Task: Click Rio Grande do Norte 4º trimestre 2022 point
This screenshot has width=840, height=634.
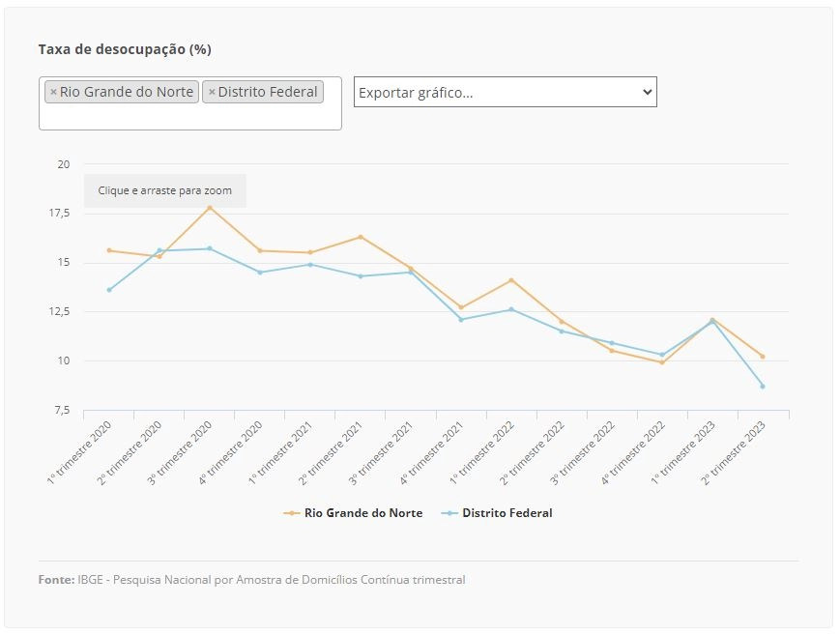Action: (662, 362)
